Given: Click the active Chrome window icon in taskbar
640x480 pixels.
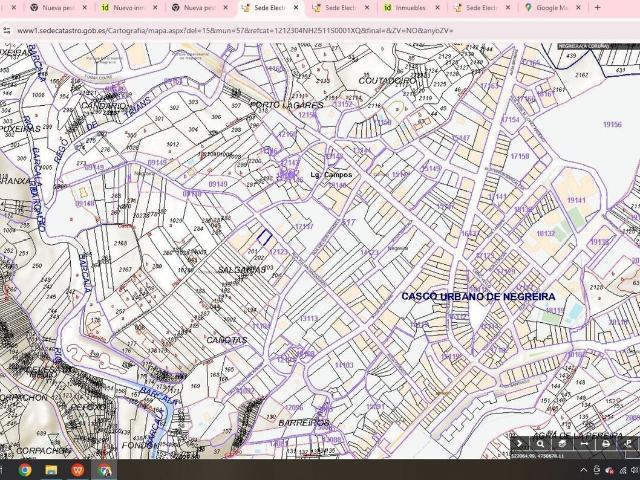Looking at the screenshot, I should coord(104,470).
